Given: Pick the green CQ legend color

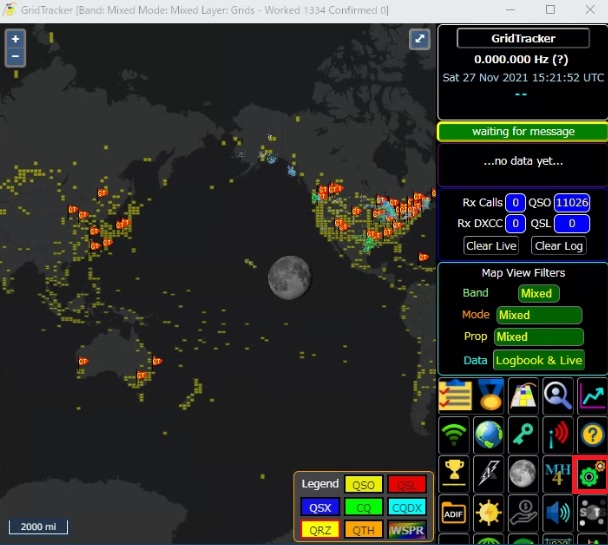Looking at the screenshot, I should point(363,507).
